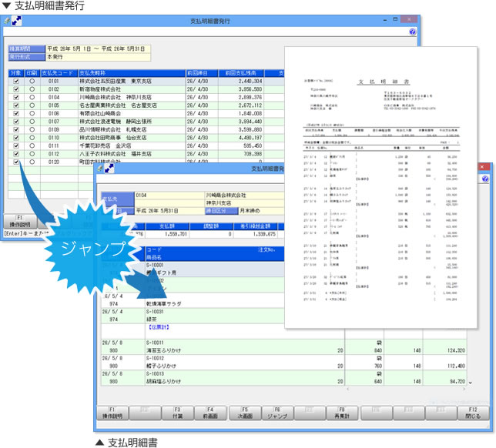Viewport: 496px width, 448px height.
Task: Click the F12 閉じる button
Action: pos(473,413)
